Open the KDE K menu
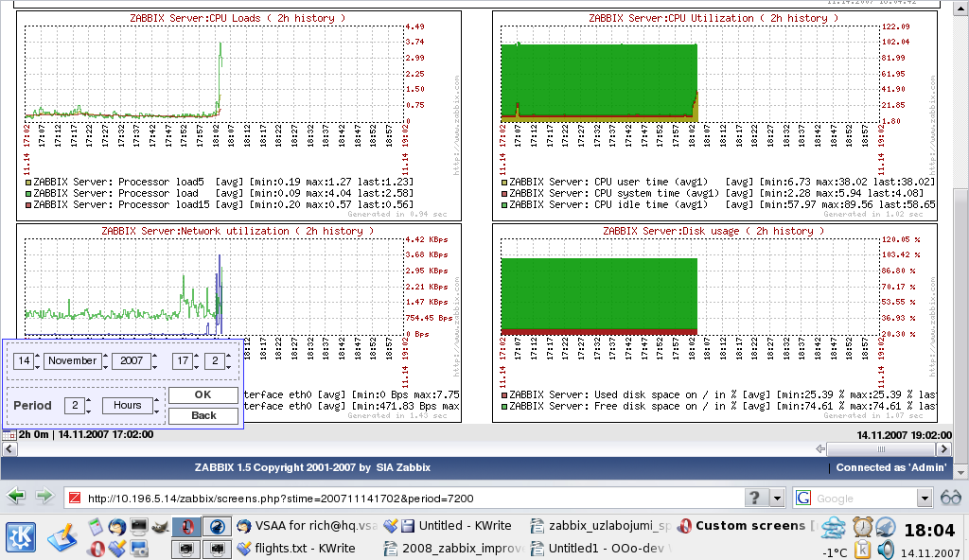969x560 pixels. point(21,537)
